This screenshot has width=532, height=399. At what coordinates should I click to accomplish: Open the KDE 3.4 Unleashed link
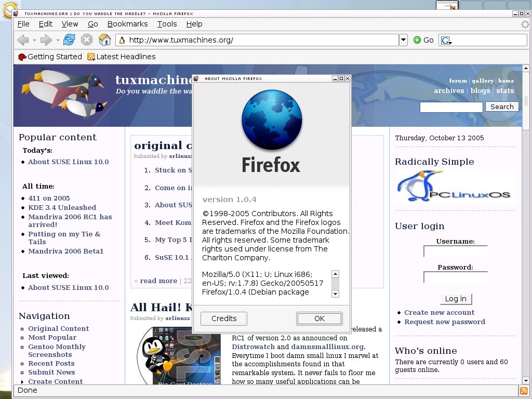62,208
